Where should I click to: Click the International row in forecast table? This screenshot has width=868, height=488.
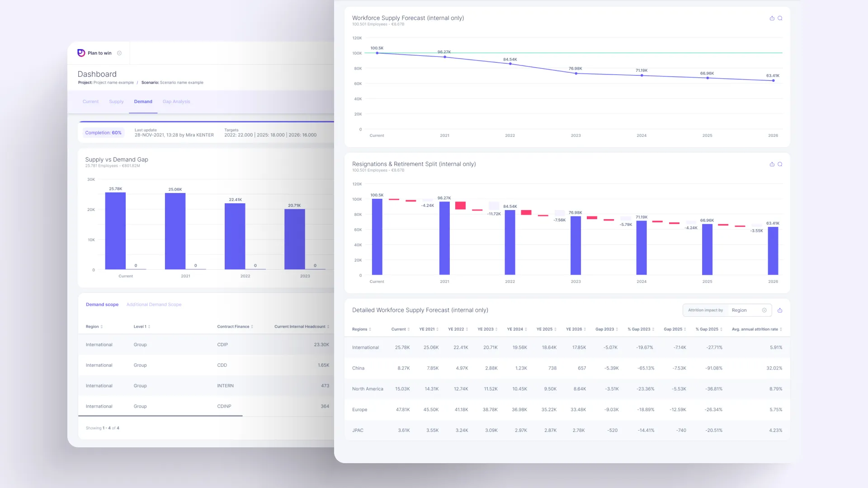(567, 347)
